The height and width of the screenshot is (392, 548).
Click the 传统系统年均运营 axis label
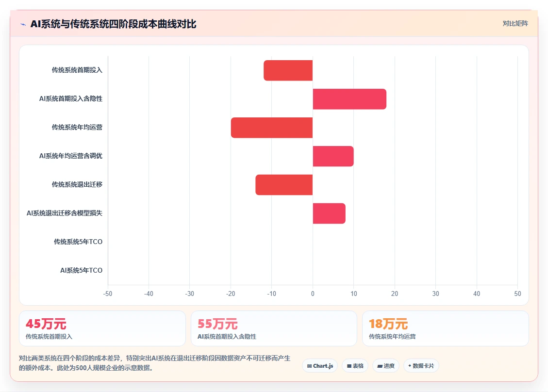click(x=77, y=127)
